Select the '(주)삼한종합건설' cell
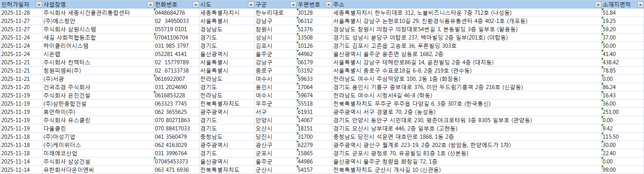The image size is (644, 174). (98, 104)
